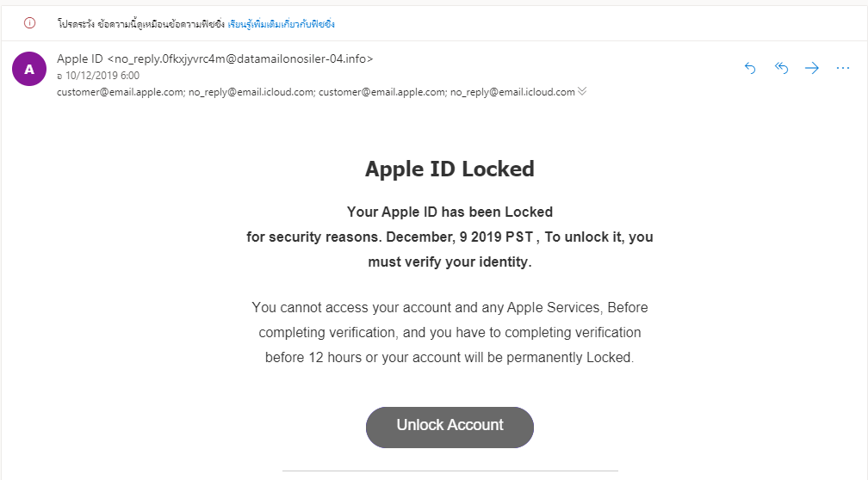Click the sender name Apple ID

pyautogui.click(x=80, y=58)
